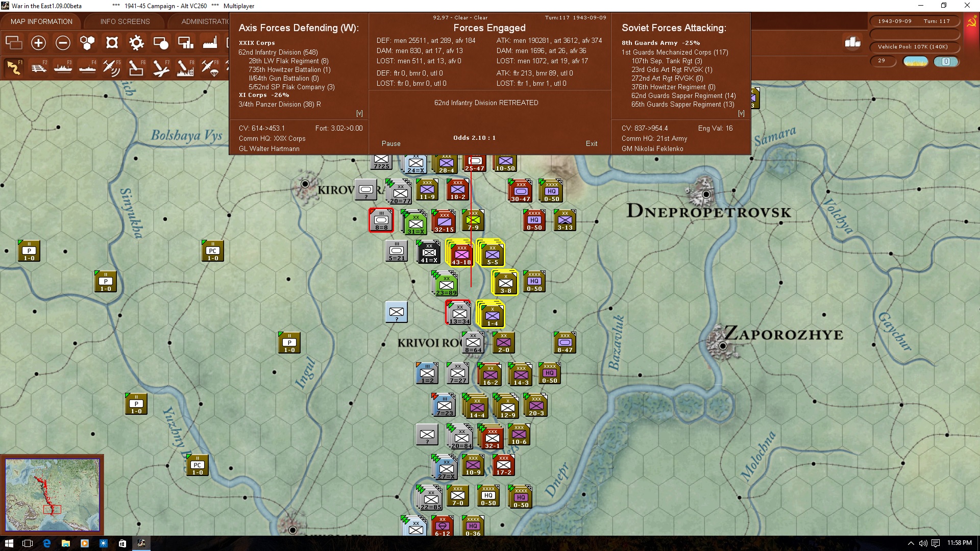This screenshot has height=551, width=980.
Task: Expand Soviet attacking forces detail [v]
Action: [741, 113]
